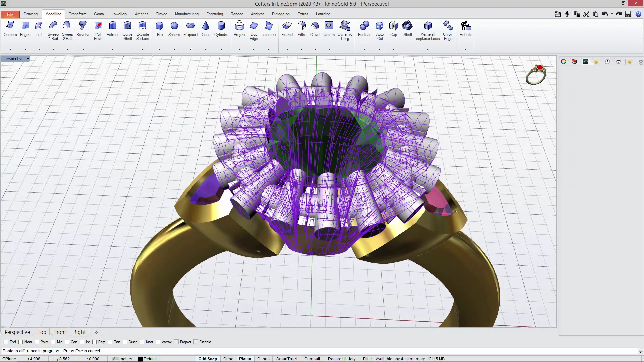
Task: Enable the Int osnap checkbox
Action: coord(82,342)
